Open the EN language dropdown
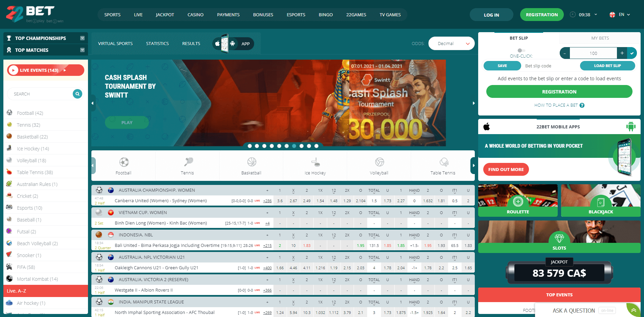The height and width of the screenshot is (317, 644). [621, 15]
